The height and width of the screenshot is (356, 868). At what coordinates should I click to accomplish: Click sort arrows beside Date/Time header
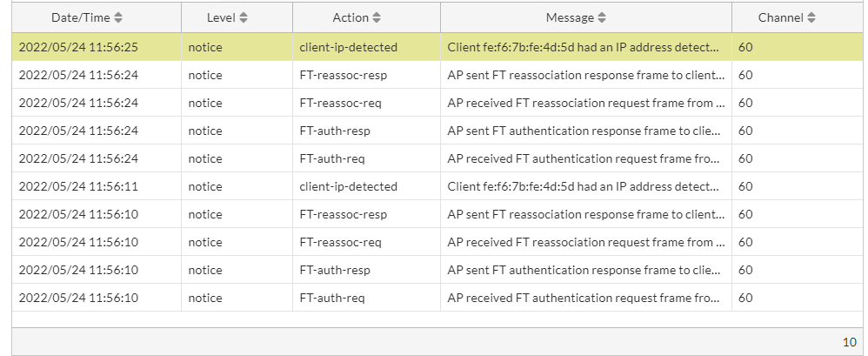[118, 17]
